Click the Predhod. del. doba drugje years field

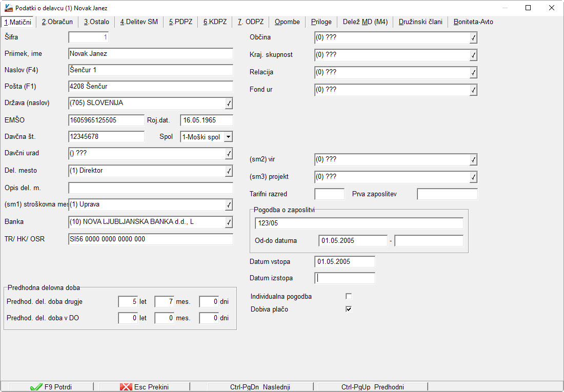point(128,302)
